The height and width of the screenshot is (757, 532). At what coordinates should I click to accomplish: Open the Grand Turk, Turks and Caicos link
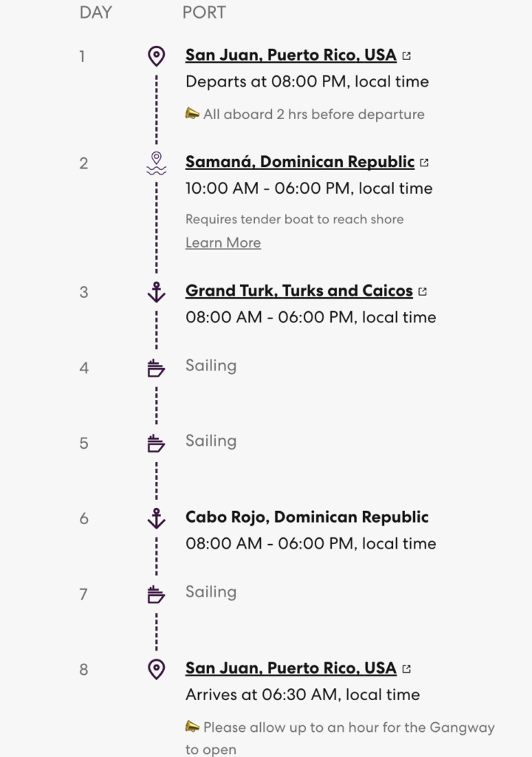(299, 291)
